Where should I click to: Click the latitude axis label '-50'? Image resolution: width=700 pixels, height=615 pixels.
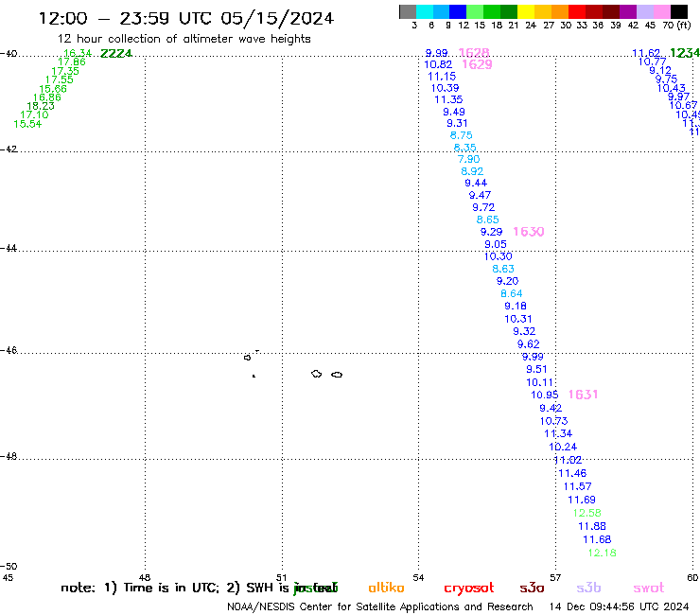(9, 567)
